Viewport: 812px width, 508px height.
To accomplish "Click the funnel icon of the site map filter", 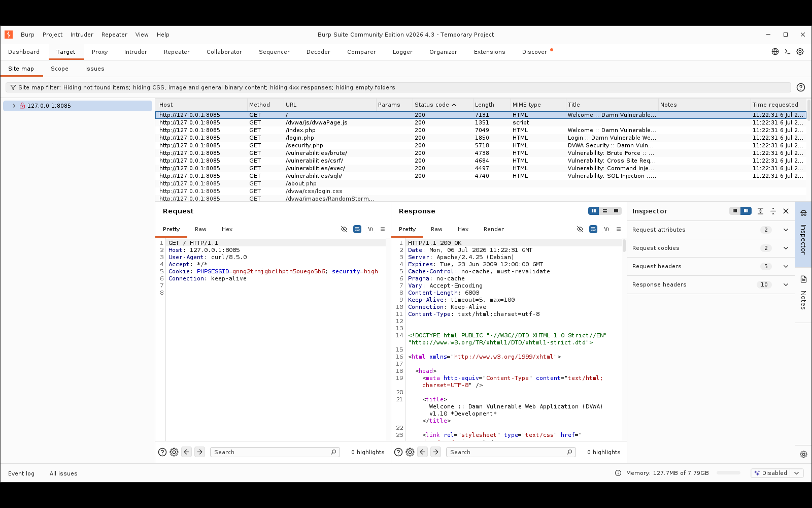I will [x=13, y=87].
